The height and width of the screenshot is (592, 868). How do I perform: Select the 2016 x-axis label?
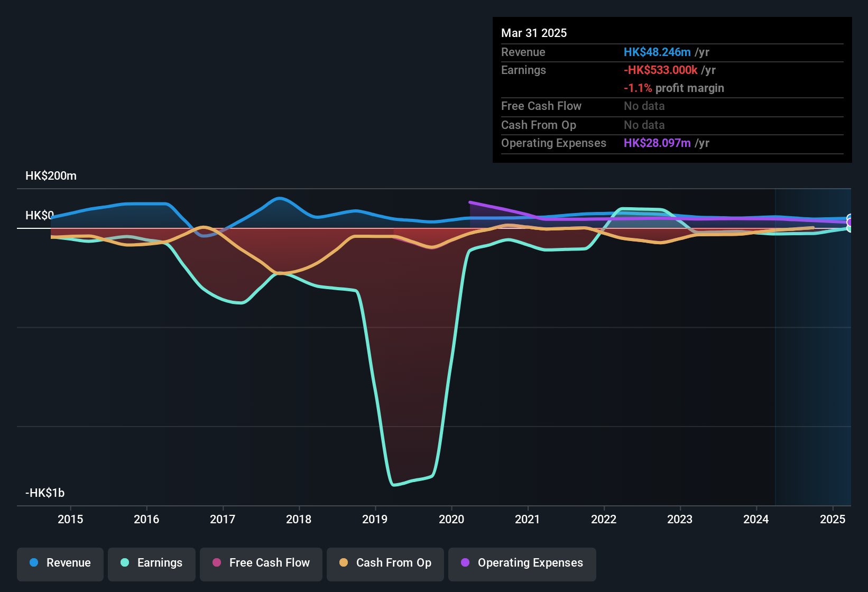point(146,519)
